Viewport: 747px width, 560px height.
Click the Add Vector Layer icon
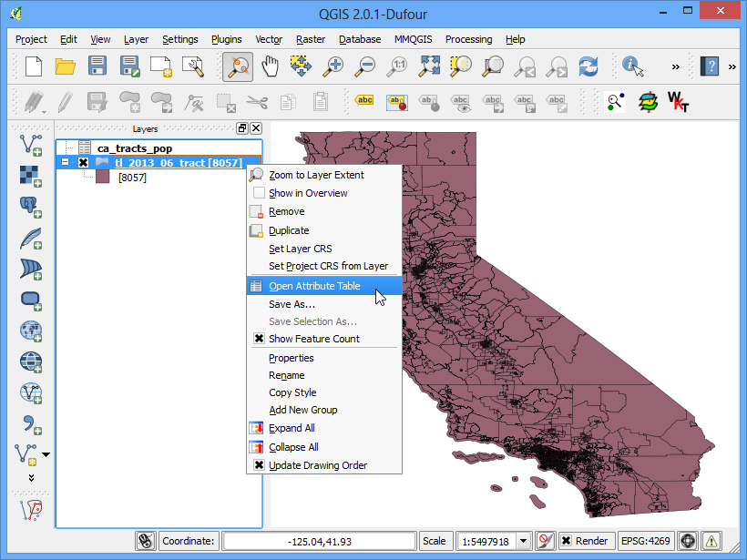pos(31,146)
